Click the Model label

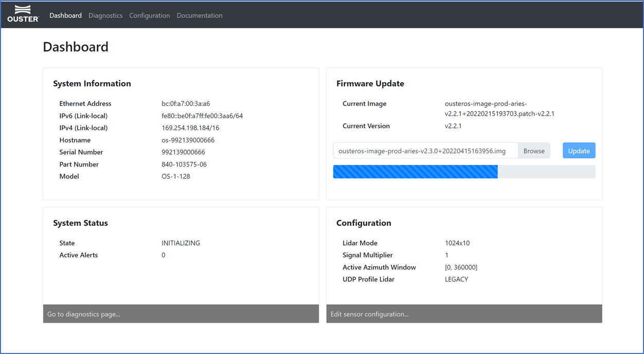pyautogui.click(x=69, y=176)
